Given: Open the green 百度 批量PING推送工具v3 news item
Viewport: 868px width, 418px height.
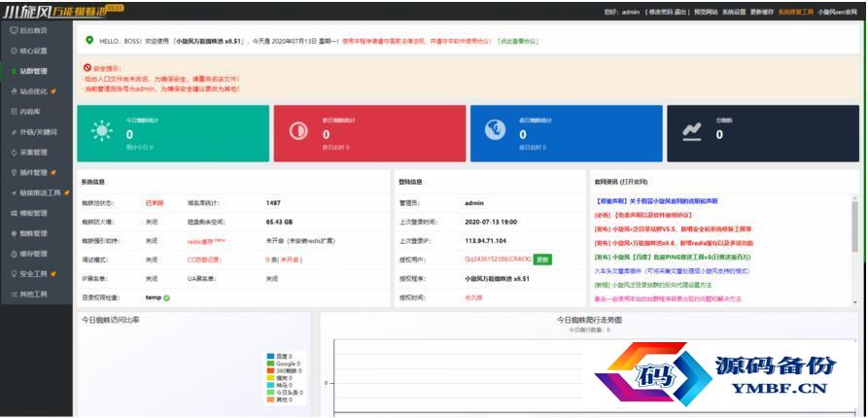Looking at the screenshot, I should pyautogui.click(x=673, y=257).
